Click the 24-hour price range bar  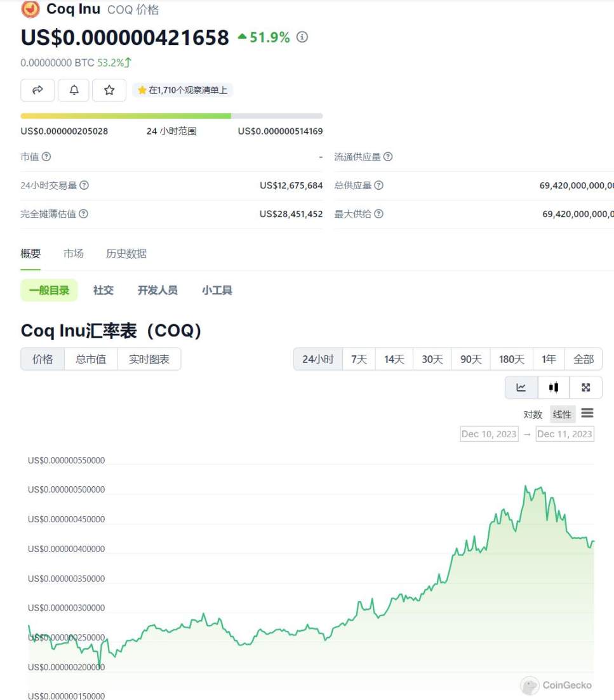(x=171, y=116)
